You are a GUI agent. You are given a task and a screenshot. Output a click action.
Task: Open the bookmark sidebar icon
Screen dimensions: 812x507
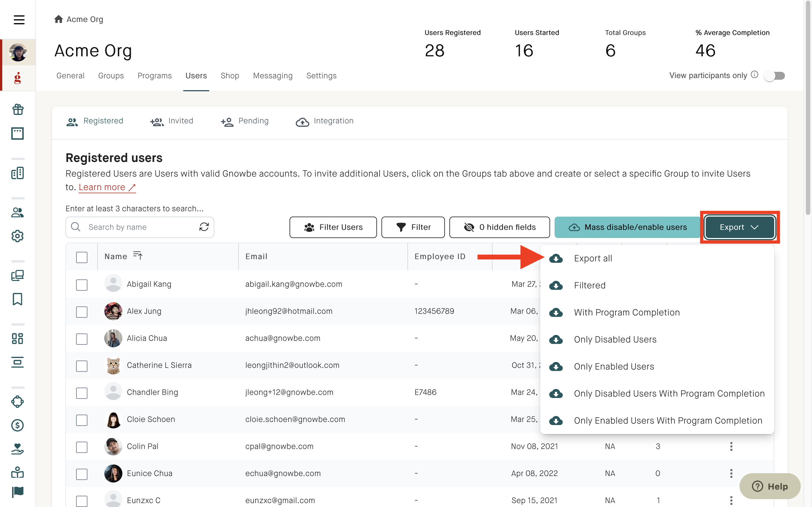(17, 299)
